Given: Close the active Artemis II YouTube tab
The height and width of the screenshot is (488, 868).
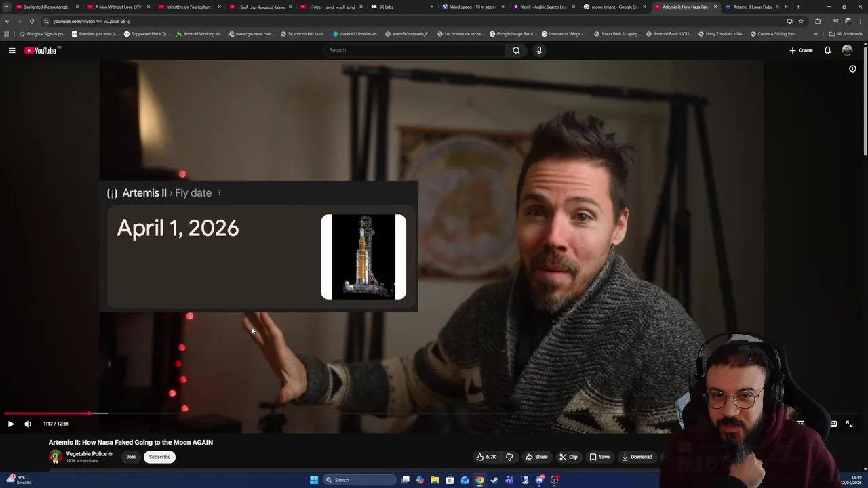Looking at the screenshot, I should pyautogui.click(x=715, y=7).
